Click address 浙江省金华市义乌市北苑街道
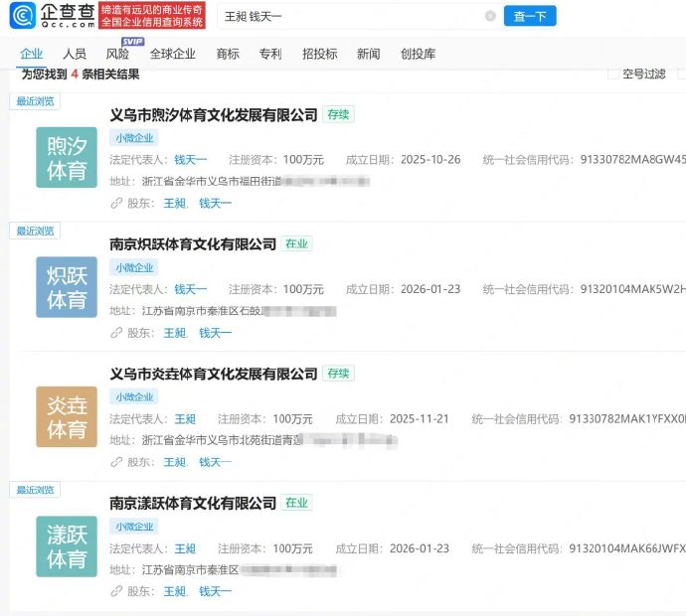This screenshot has width=686, height=616. (223, 440)
